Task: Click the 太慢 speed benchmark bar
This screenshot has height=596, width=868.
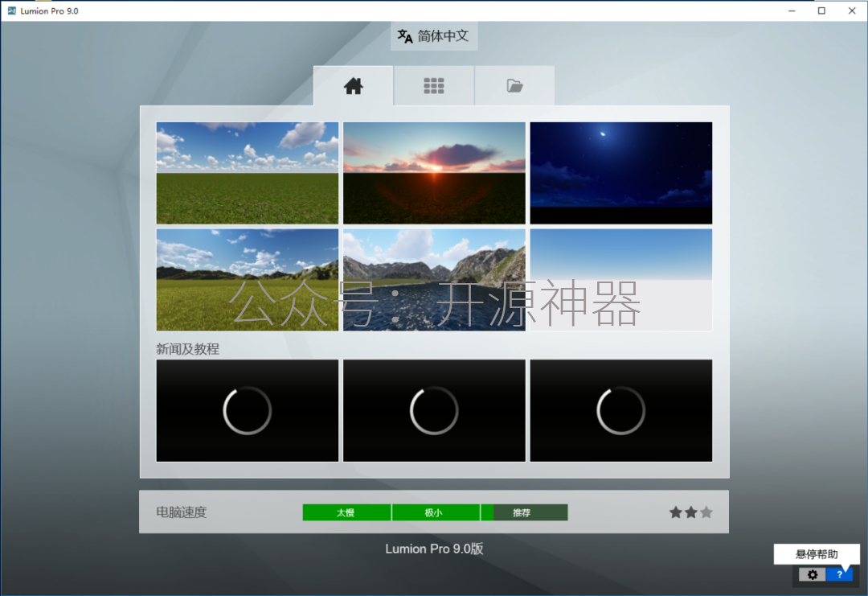Action: point(346,512)
